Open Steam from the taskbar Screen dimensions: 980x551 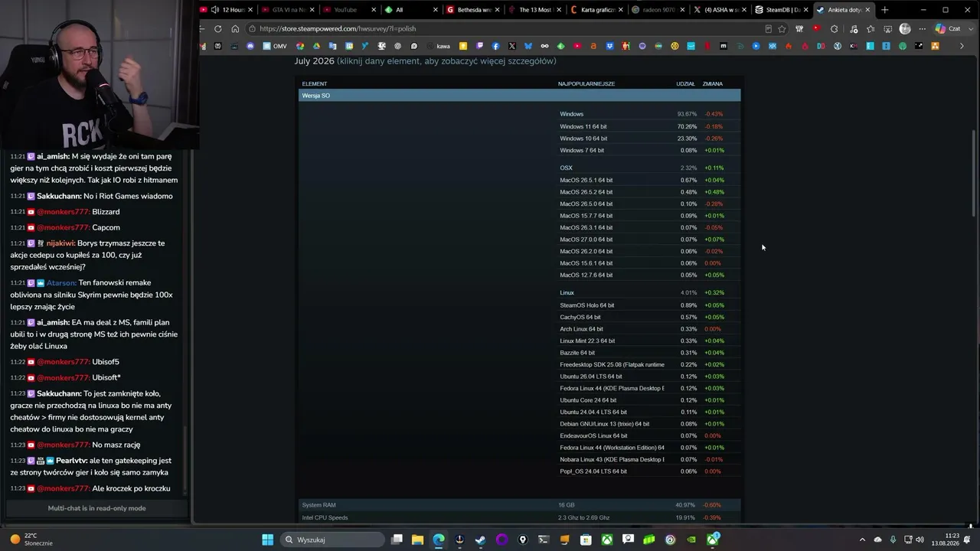480,540
